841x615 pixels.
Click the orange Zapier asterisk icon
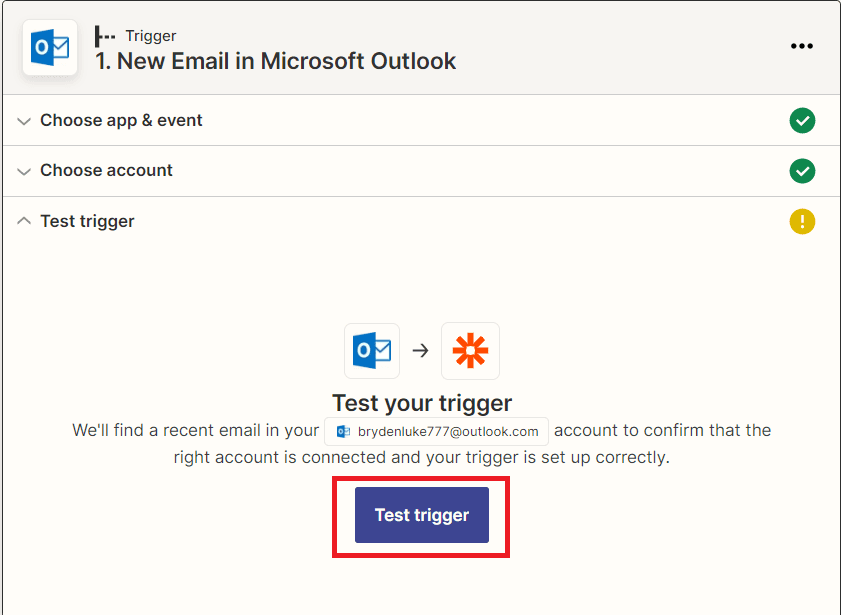[470, 351]
